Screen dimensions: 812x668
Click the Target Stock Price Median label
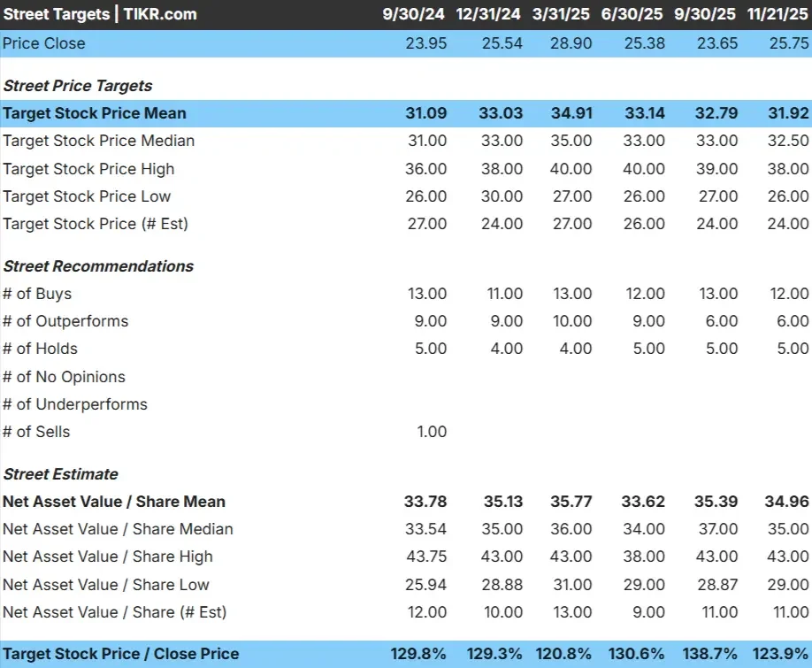99,141
